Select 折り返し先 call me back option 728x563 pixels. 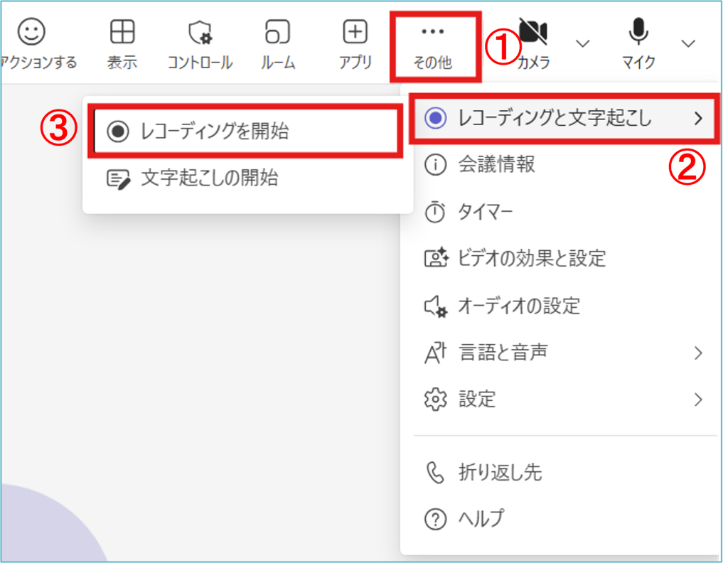click(500, 472)
